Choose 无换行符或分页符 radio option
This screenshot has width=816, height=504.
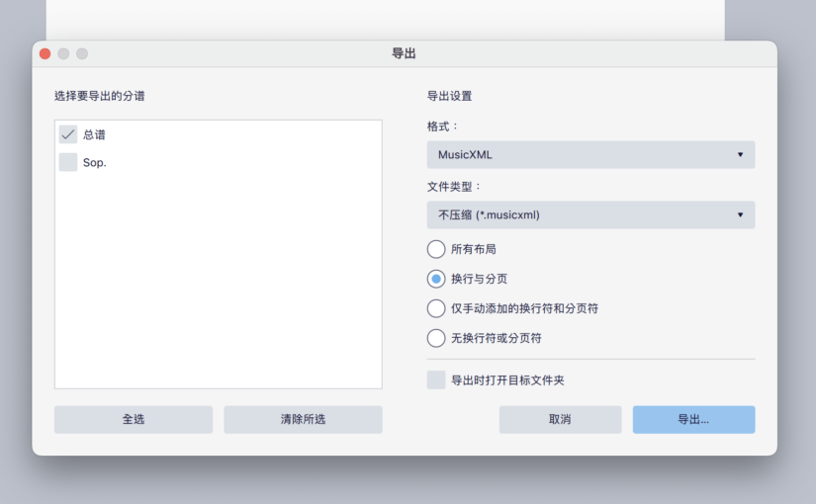(436, 338)
